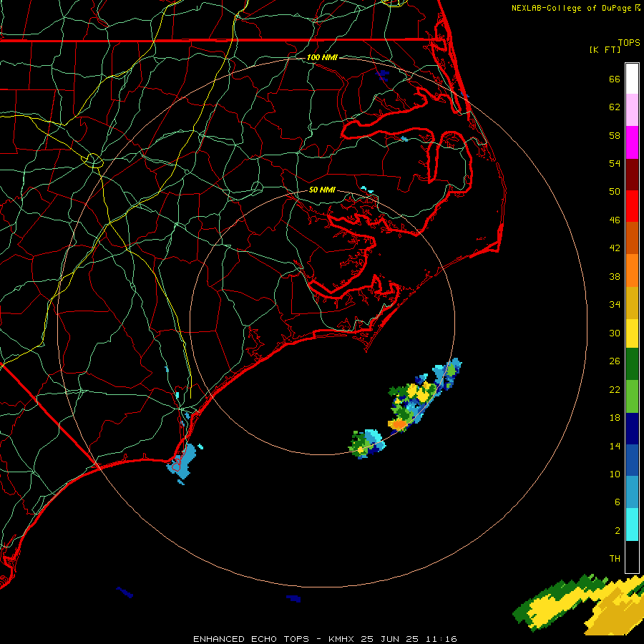The height and width of the screenshot is (644, 644).
Task: Select the 30 legend value
Action: 615,333
